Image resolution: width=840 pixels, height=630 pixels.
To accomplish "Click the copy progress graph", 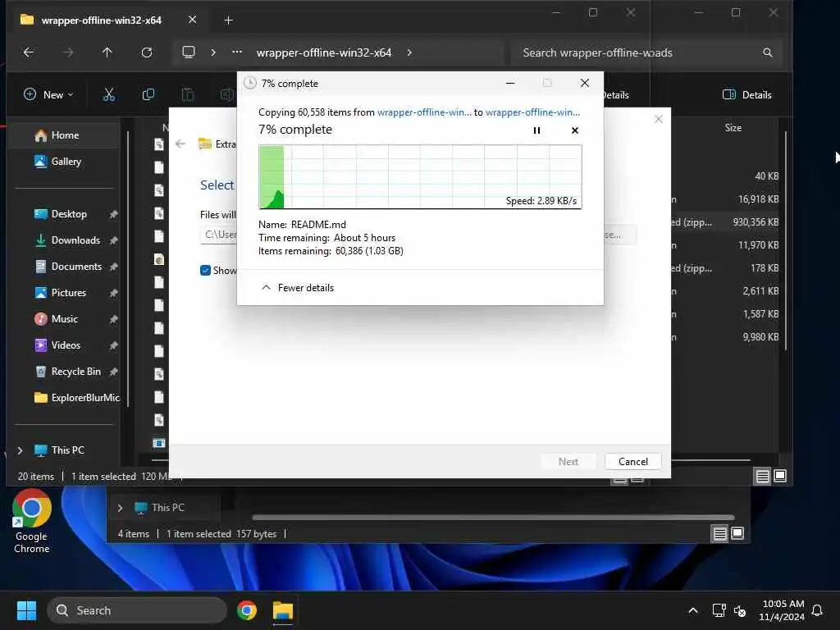I will click(420, 177).
